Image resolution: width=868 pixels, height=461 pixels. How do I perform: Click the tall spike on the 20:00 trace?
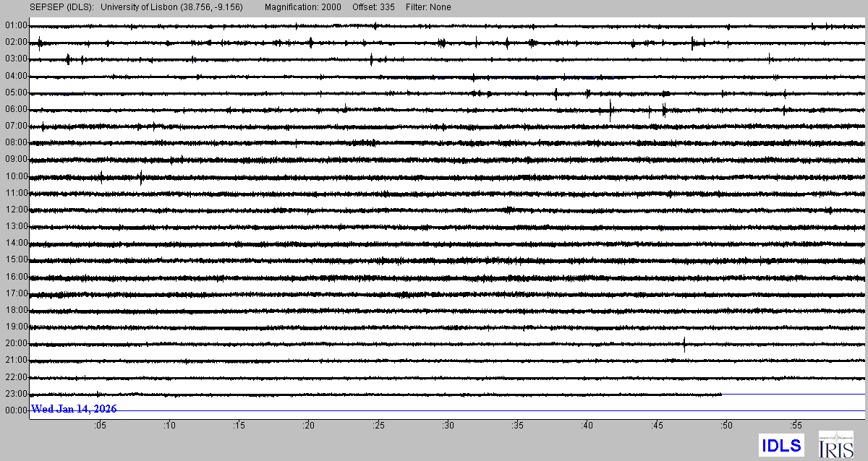coord(684,344)
